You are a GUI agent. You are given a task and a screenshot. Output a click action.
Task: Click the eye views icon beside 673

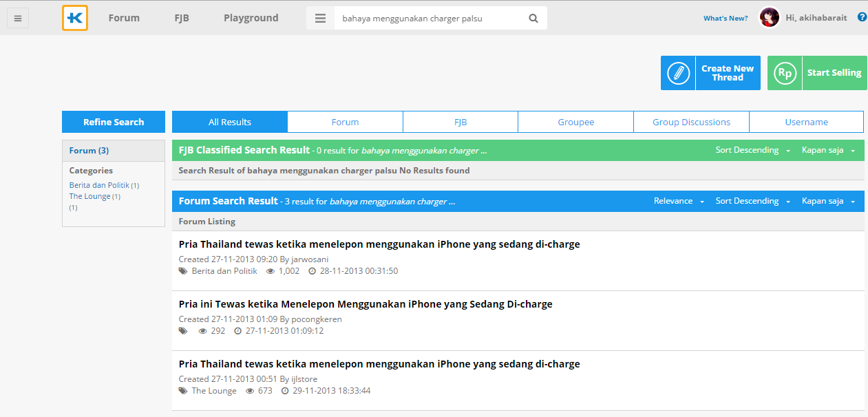click(251, 391)
